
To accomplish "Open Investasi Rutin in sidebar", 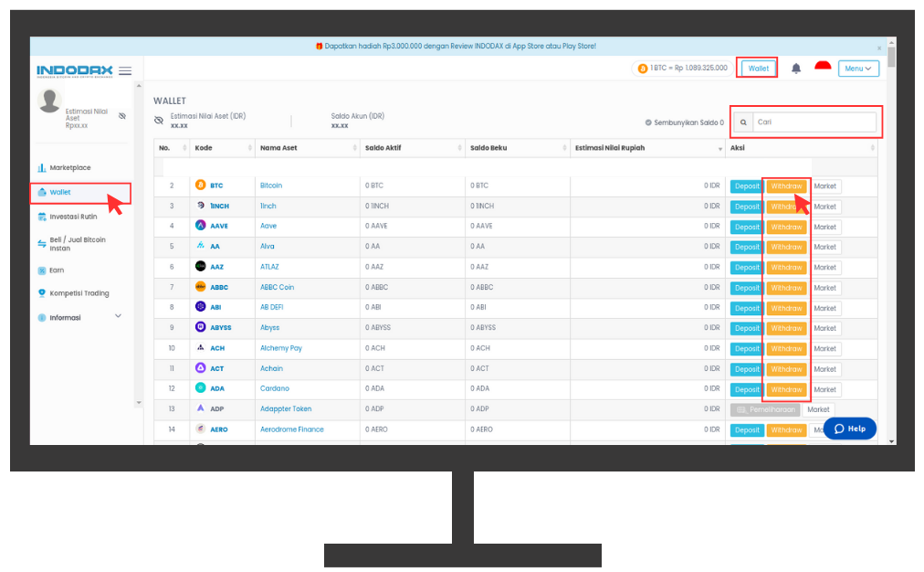I will point(73,217).
